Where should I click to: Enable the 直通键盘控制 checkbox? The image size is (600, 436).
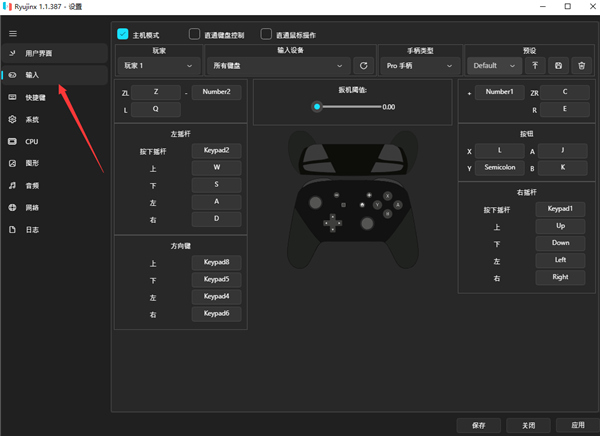[194, 33]
